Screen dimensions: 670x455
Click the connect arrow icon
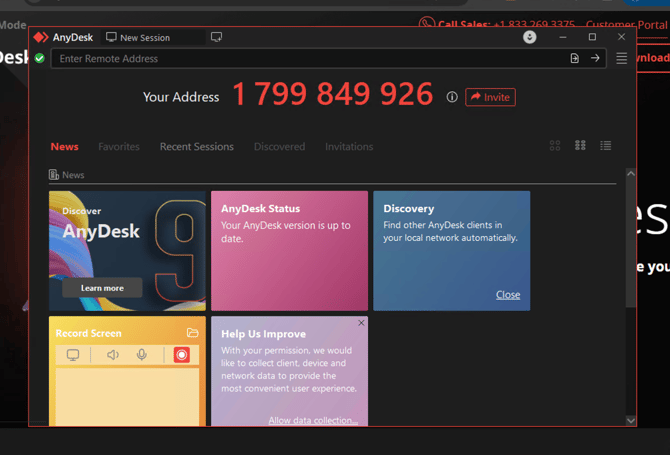pos(595,58)
